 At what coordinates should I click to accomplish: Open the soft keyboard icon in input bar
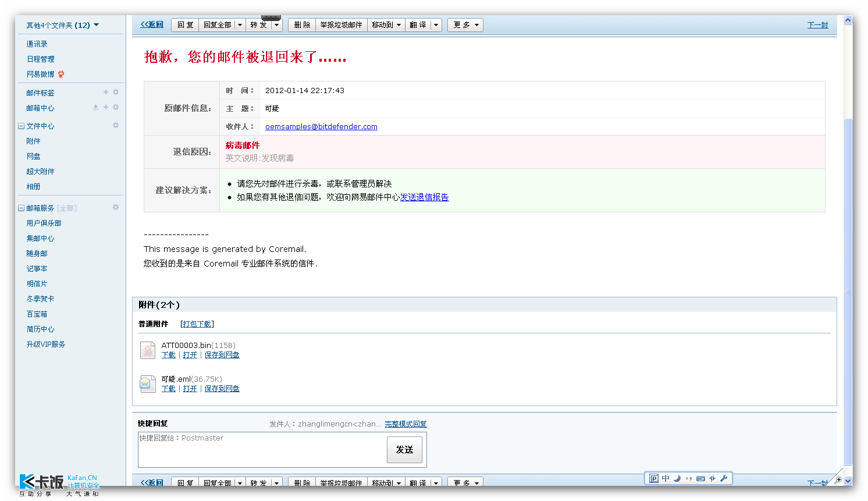700,478
